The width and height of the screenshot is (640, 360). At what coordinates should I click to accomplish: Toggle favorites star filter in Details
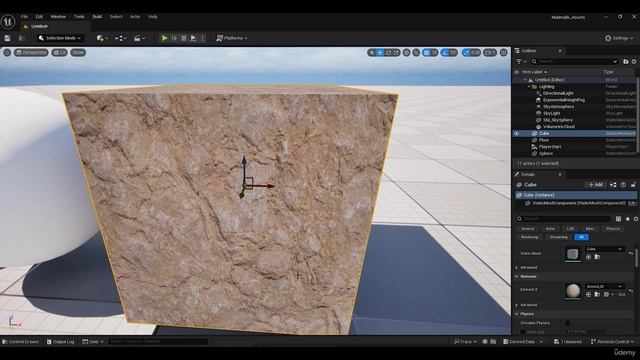click(x=628, y=219)
